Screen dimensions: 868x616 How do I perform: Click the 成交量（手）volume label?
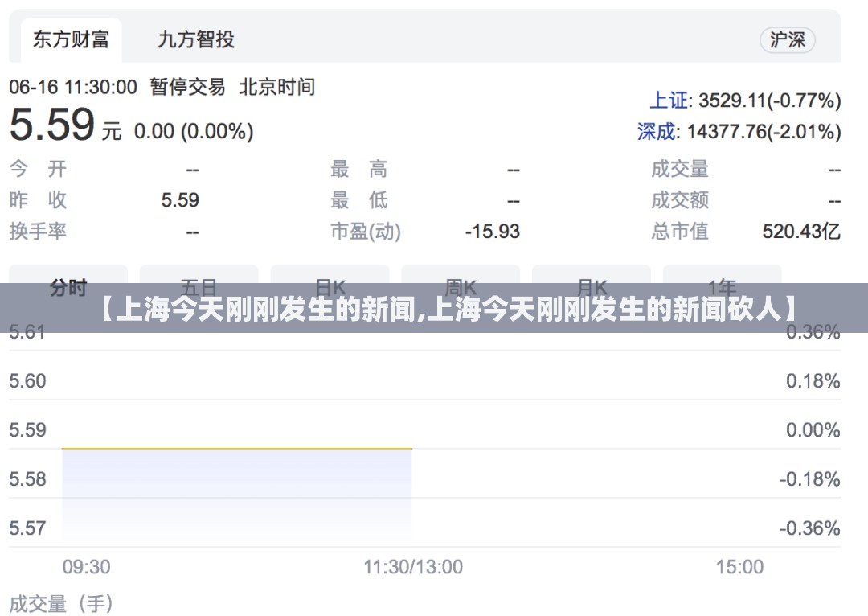point(62,603)
